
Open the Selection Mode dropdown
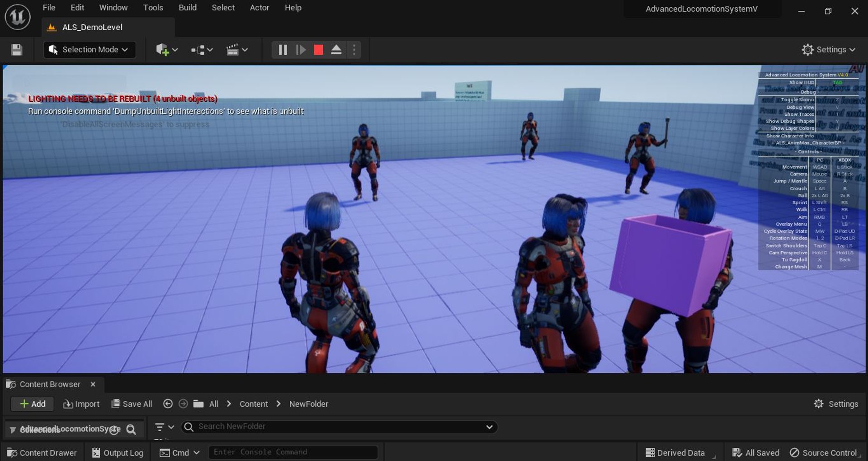90,50
